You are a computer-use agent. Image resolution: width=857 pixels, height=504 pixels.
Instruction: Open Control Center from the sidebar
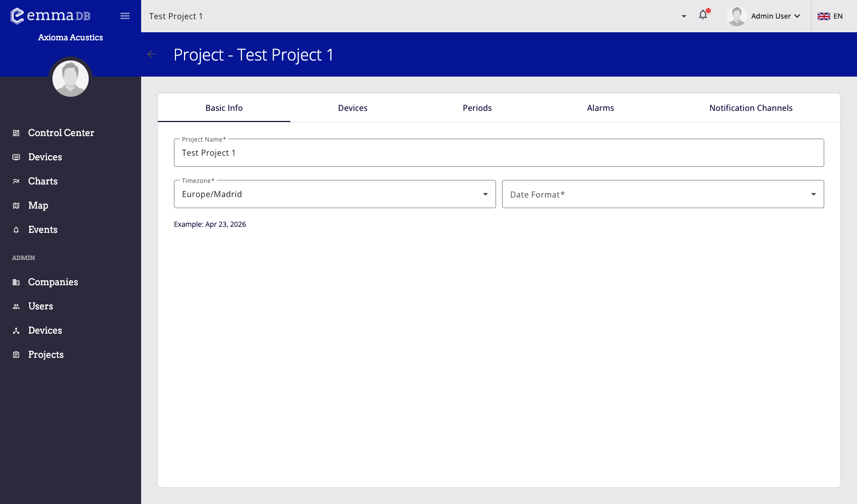click(x=61, y=133)
